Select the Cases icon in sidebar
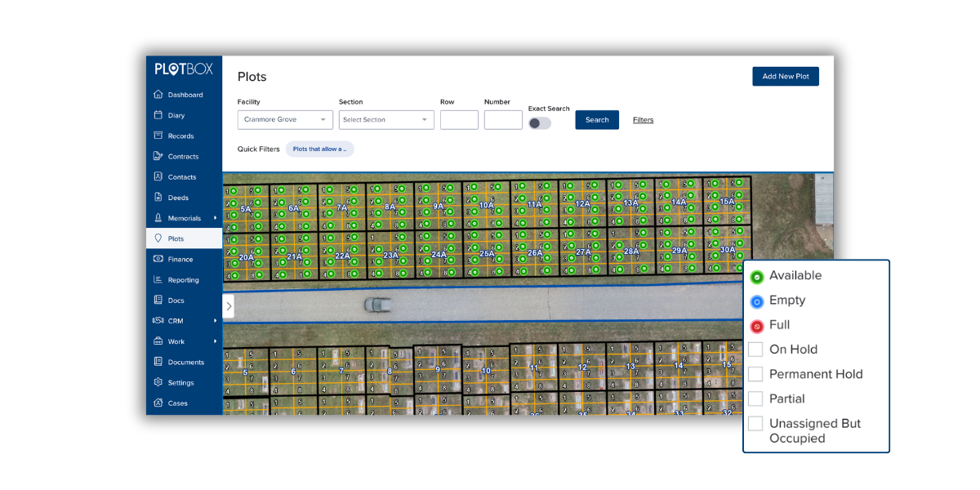 coord(158,403)
